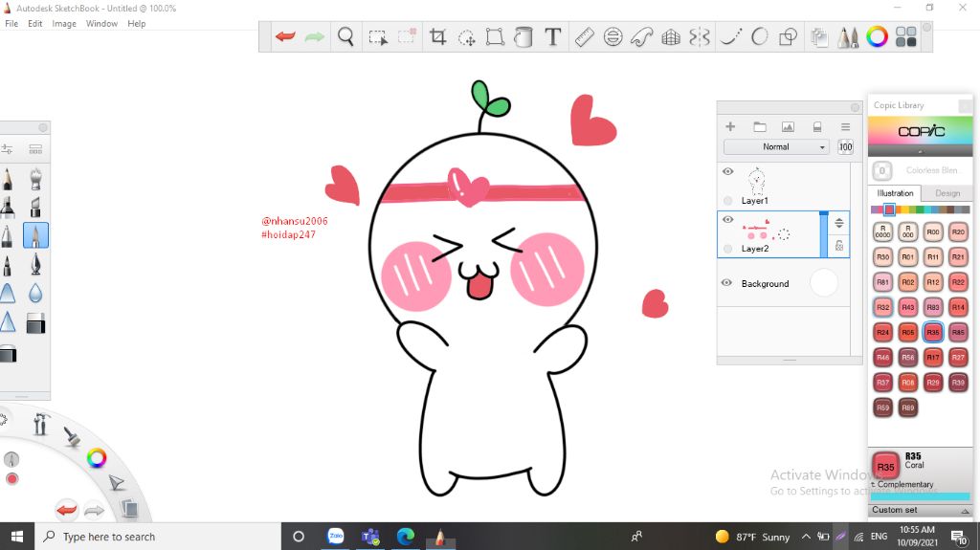The width and height of the screenshot is (980, 550).
Task: Show hidden system tray icons chevron
Action: pos(806,537)
